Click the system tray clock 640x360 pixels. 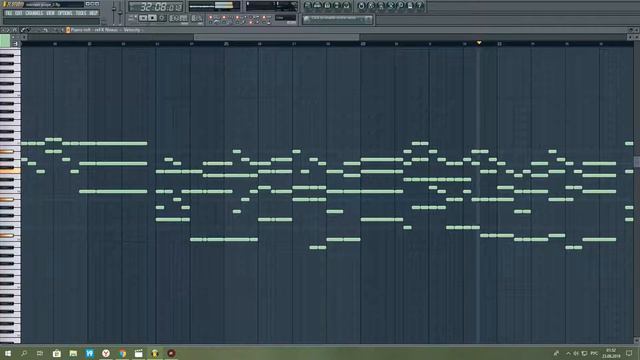point(611,353)
